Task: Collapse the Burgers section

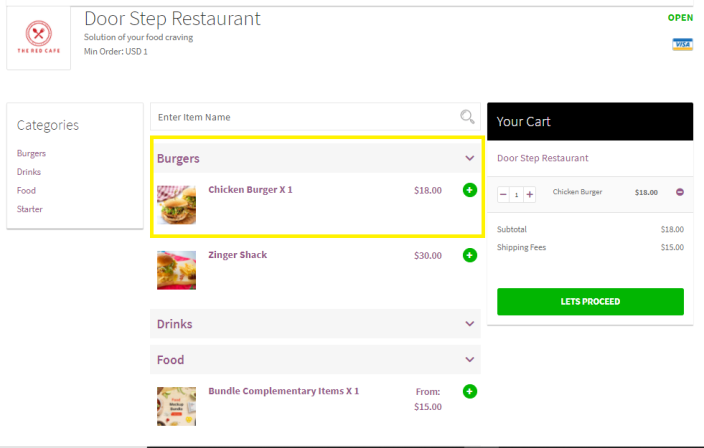Action: pos(470,158)
